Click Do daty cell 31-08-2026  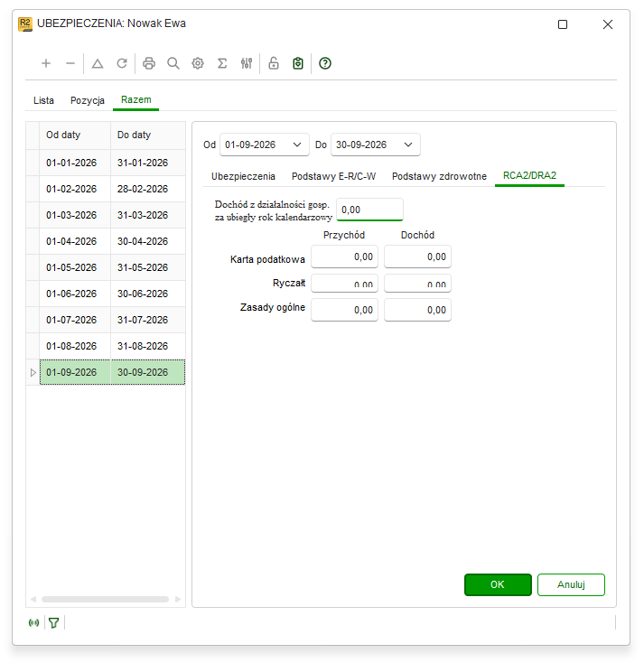[148, 346]
